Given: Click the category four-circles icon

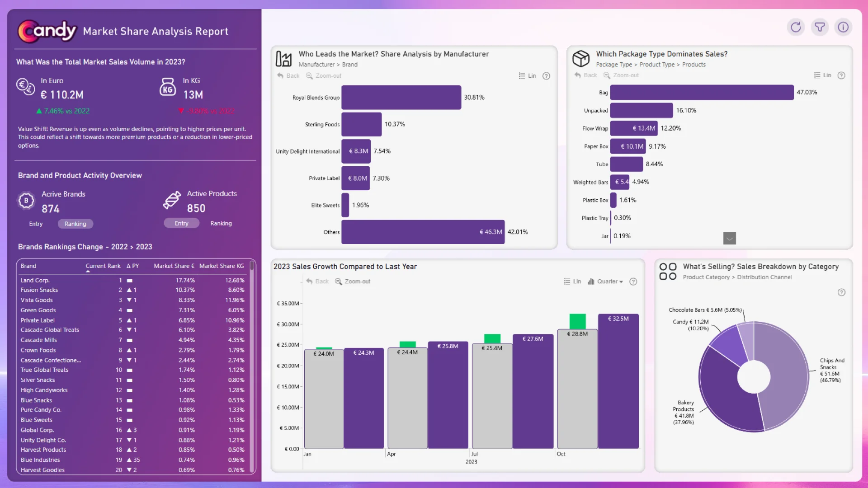Looking at the screenshot, I should 668,272.
